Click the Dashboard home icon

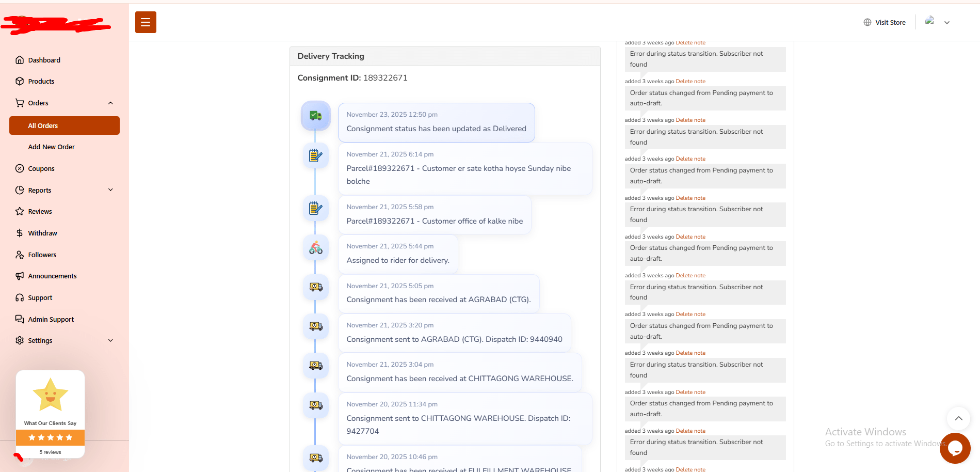pos(20,60)
